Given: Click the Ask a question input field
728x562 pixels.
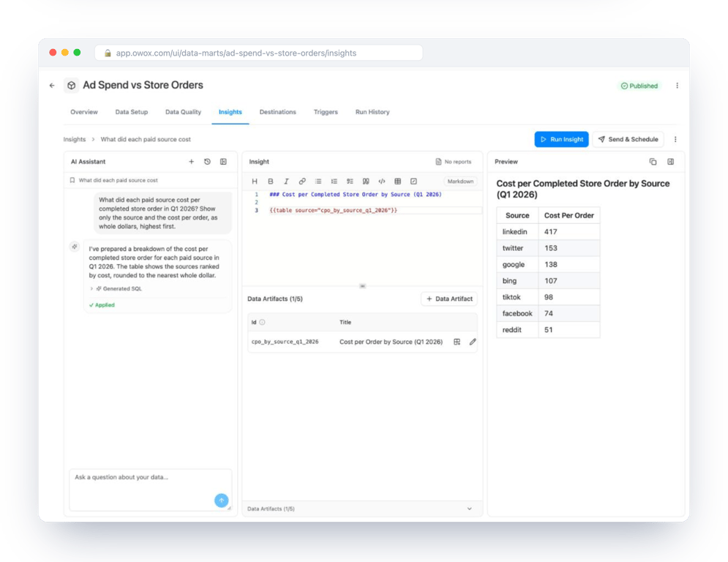Looking at the screenshot, I should coord(151,490).
